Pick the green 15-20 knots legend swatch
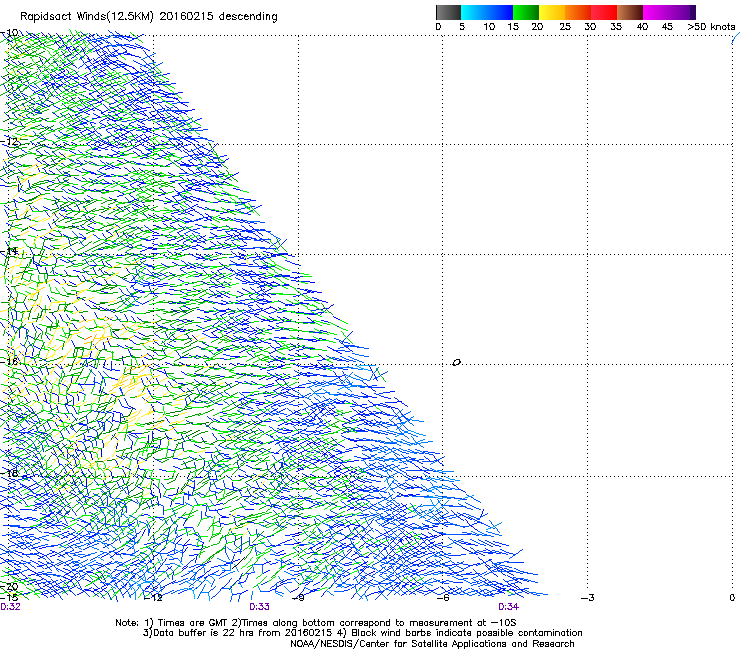The height and width of the screenshot is (650, 740). tap(526, 12)
